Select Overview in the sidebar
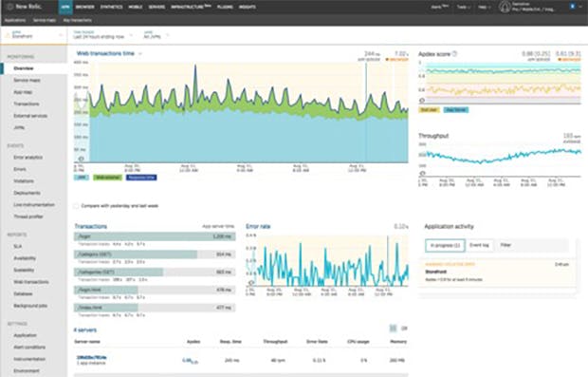Screen dimensions: 588x377 coord(24,68)
